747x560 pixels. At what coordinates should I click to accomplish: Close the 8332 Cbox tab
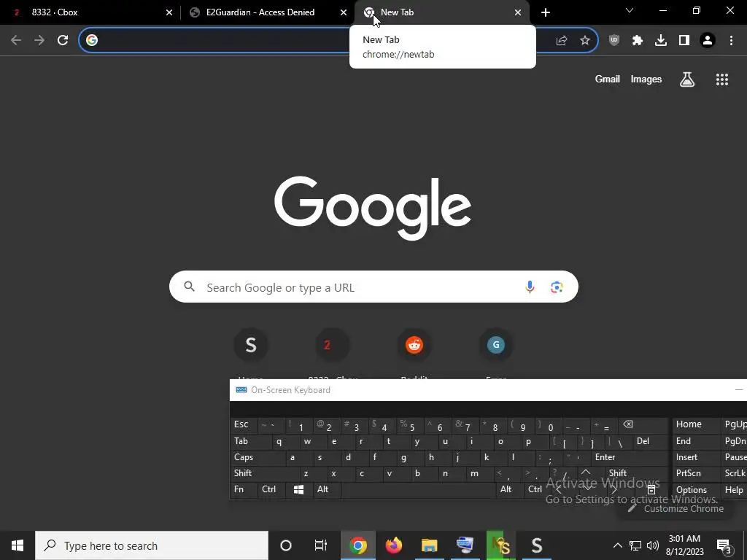tap(169, 12)
